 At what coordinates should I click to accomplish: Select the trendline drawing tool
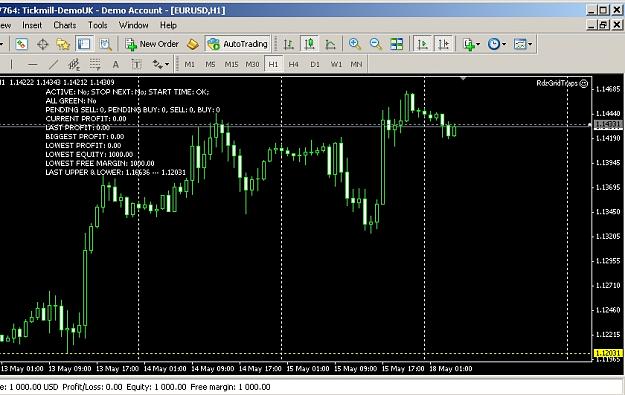tap(53, 64)
